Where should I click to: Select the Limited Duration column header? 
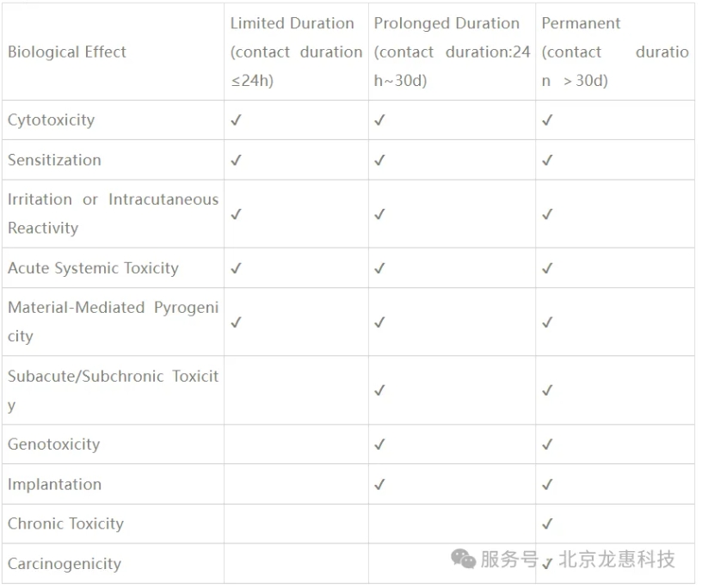coord(297,52)
